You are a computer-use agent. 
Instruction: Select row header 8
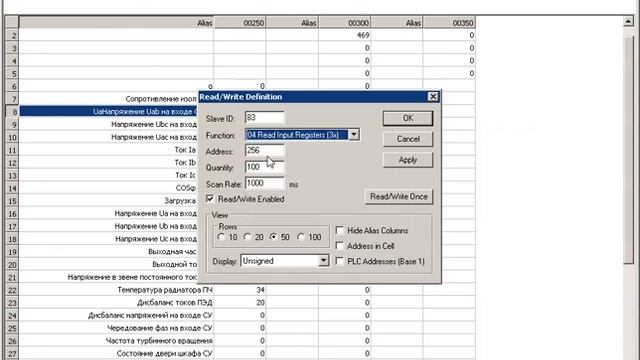point(12,111)
